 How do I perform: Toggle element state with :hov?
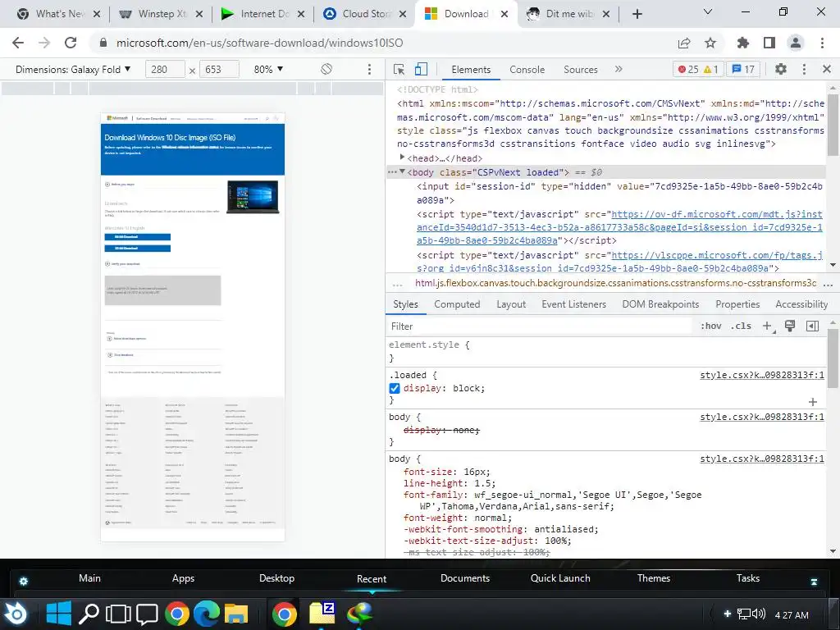point(711,326)
